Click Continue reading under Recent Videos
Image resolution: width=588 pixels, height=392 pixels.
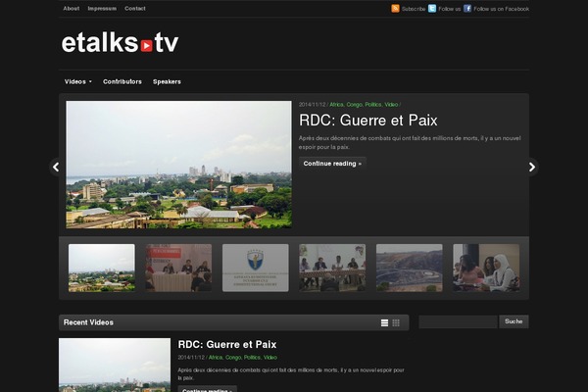coord(208,389)
